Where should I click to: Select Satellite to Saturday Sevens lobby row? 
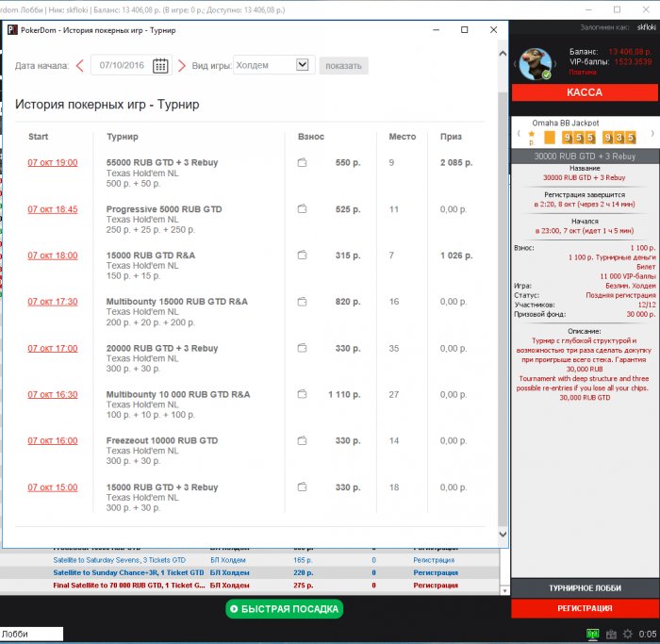tap(250, 560)
